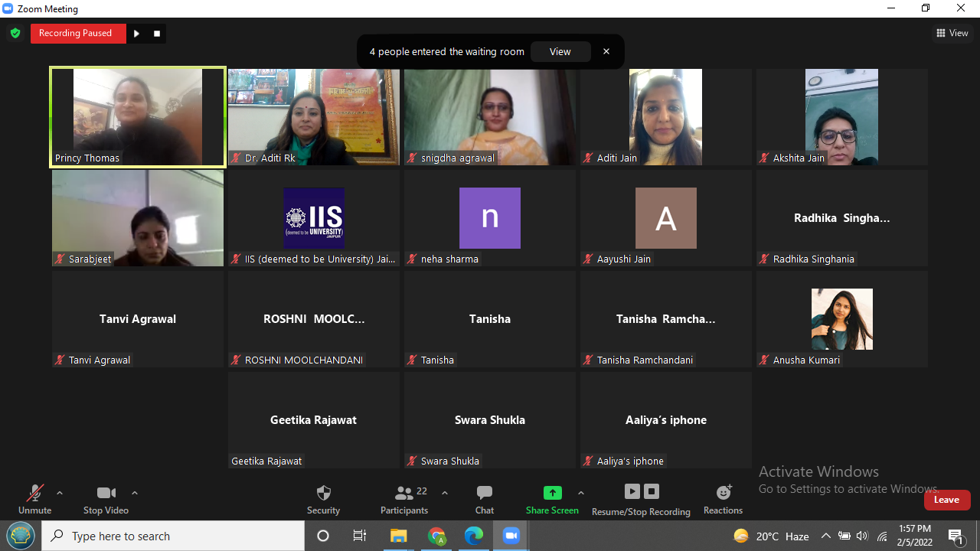Viewport: 980px width, 551px height.
Task: Open the Reactions menu
Action: pos(723,499)
